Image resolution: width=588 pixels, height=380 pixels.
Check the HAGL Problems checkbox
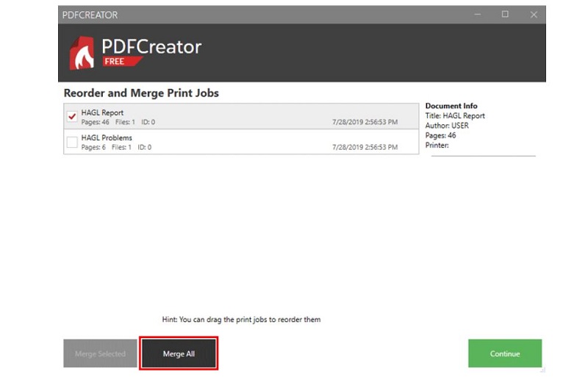(x=72, y=142)
